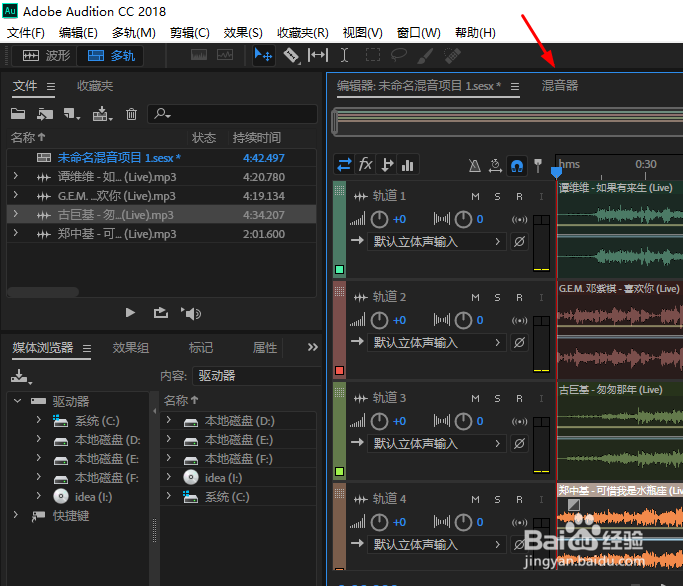The height and width of the screenshot is (586, 683).
Task: Click the Play button in Files panel
Action: click(130, 313)
